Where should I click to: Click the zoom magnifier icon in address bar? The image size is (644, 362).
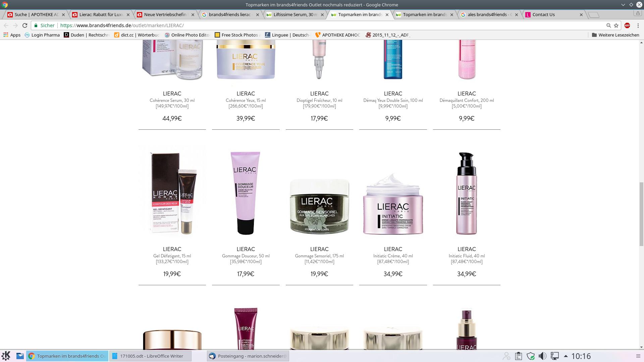[608, 25]
